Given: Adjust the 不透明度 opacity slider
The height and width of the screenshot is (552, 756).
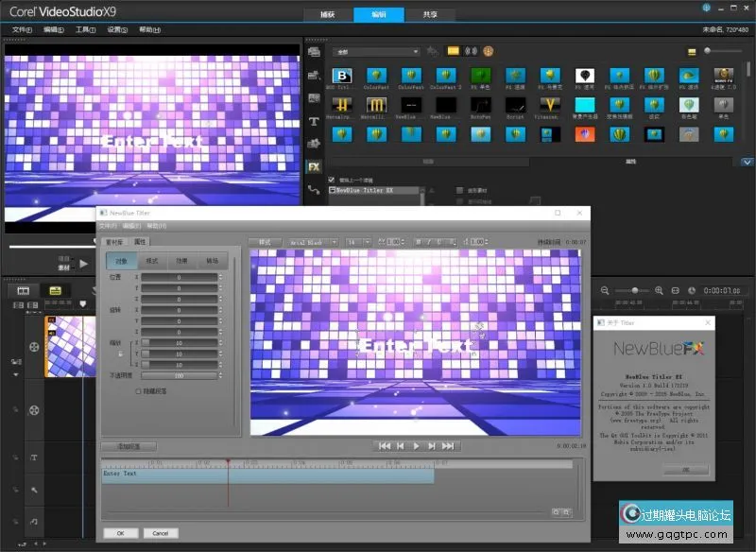Looking at the screenshot, I should pos(180,375).
